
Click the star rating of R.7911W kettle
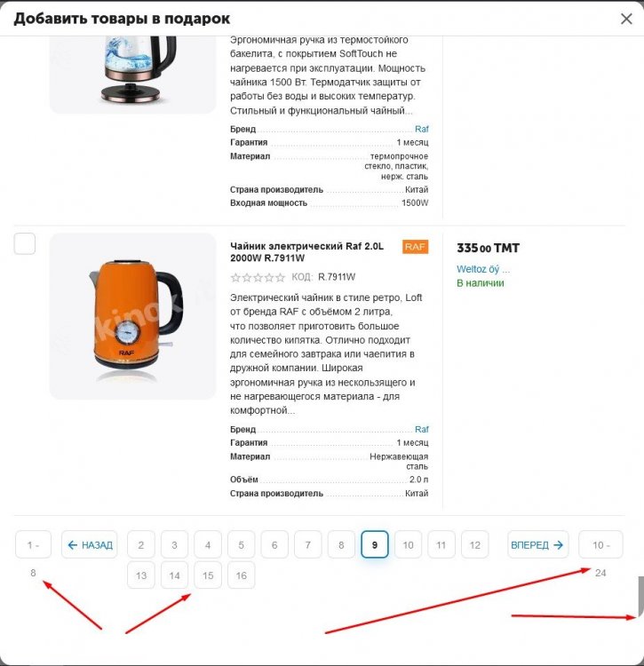pyautogui.click(x=258, y=277)
